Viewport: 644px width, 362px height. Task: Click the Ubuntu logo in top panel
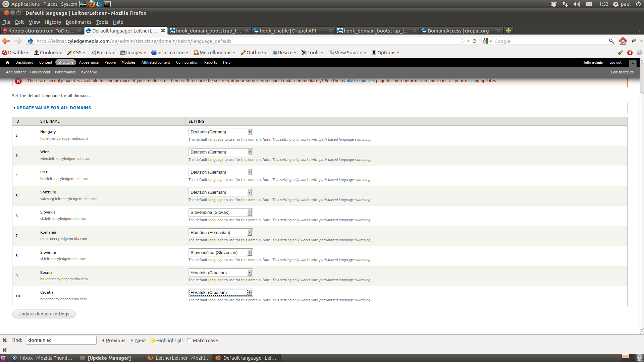pos(5,4)
